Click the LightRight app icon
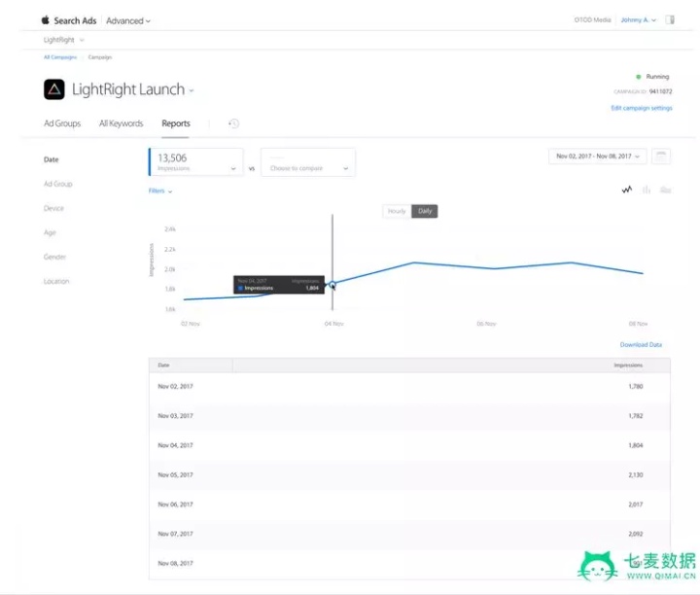The width and height of the screenshot is (700, 595). tap(54, 89)
